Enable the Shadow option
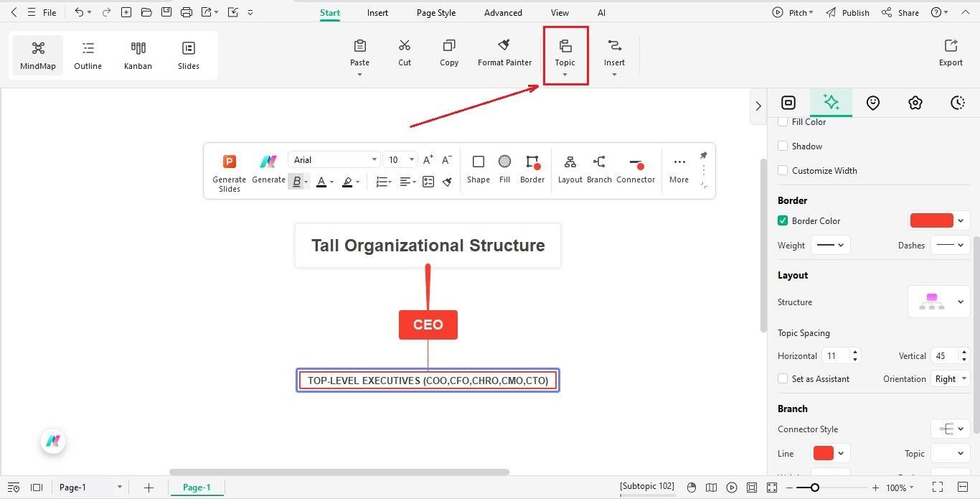Image resolution: width=980 pixels, height=499 pixels. (783, 146)
